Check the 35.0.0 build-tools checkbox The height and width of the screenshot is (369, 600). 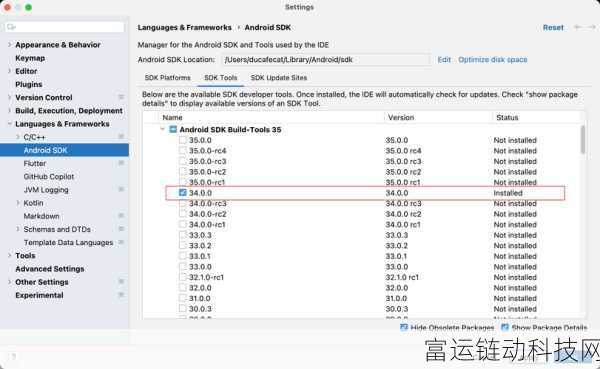[x=183, y=140]
